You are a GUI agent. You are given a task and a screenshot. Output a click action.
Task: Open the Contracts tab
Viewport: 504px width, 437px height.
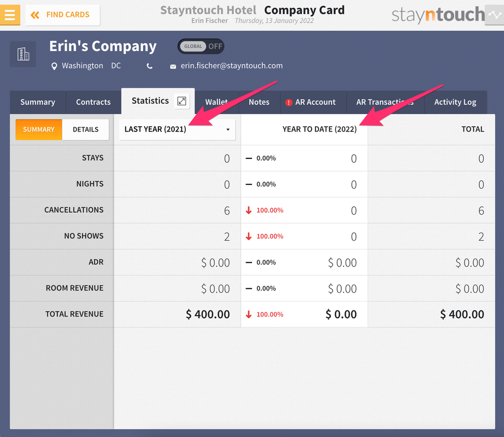tap(93, 103)
